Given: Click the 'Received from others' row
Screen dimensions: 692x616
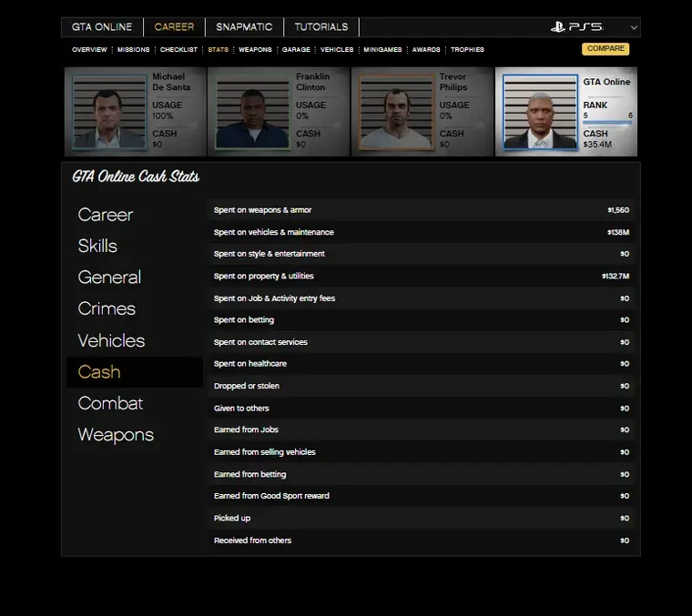Looking at the screenshot, I should [422, 540].
